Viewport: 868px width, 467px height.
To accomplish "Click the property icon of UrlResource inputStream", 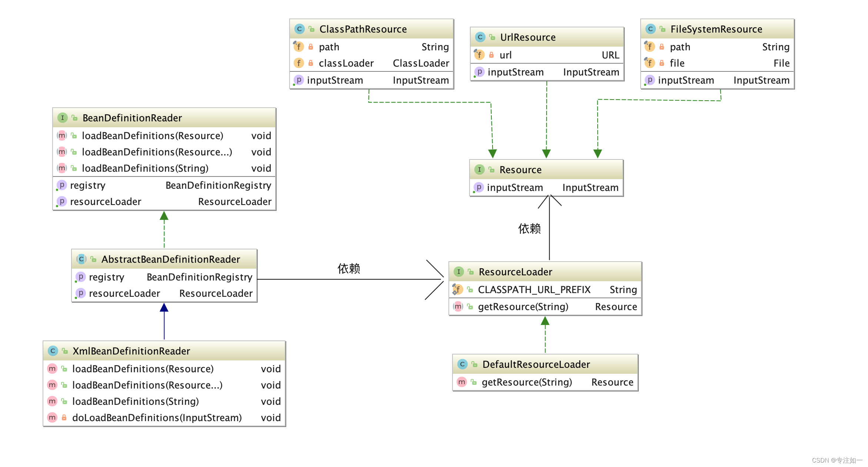I will pos(479,72).
